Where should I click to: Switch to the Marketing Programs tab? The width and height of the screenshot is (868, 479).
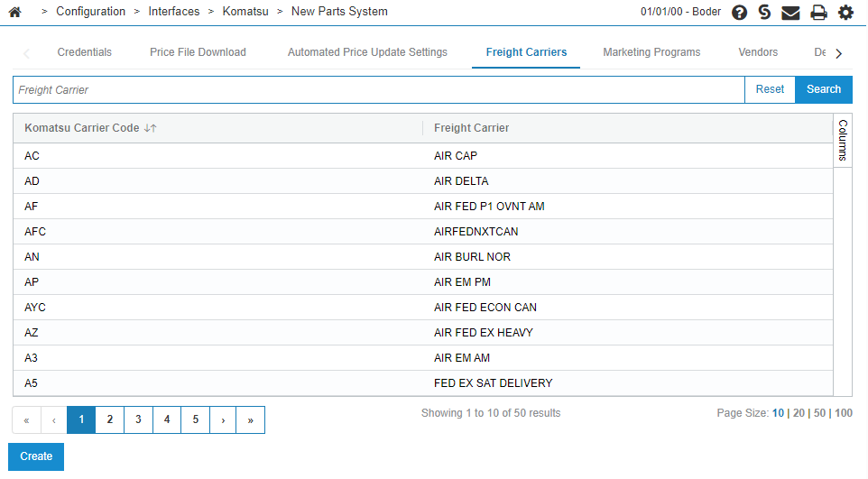coord(651,52)
